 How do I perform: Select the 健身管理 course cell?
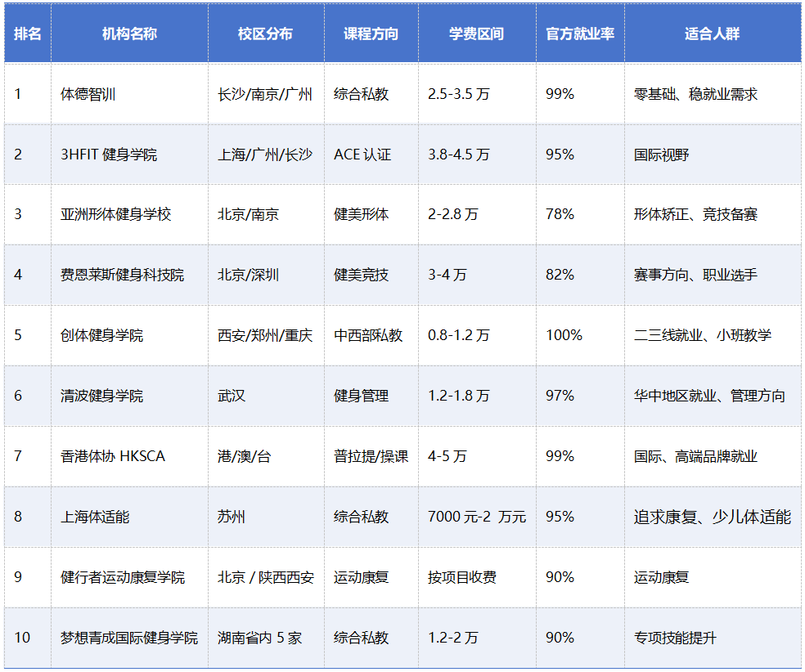click(371, 396)
